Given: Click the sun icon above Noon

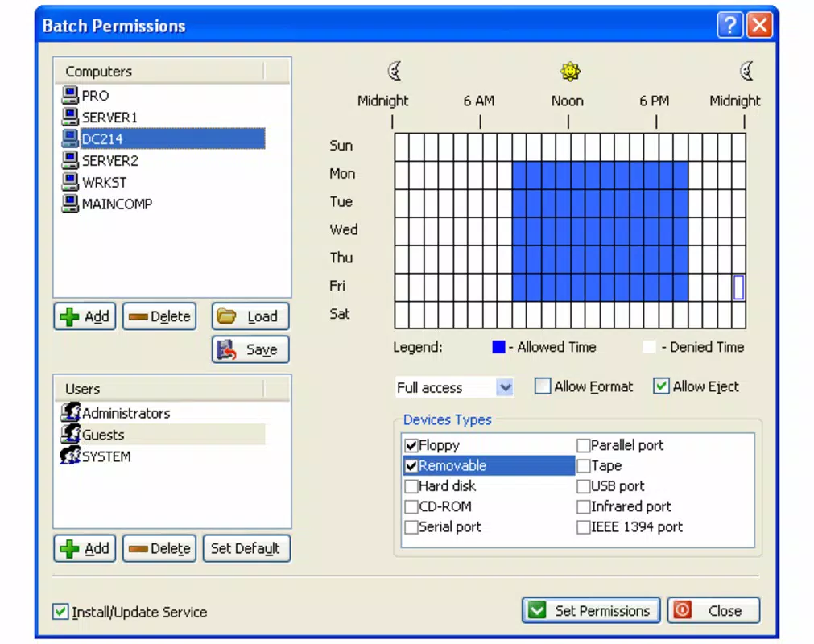Looking at the screenshot, I should point(569,71).
